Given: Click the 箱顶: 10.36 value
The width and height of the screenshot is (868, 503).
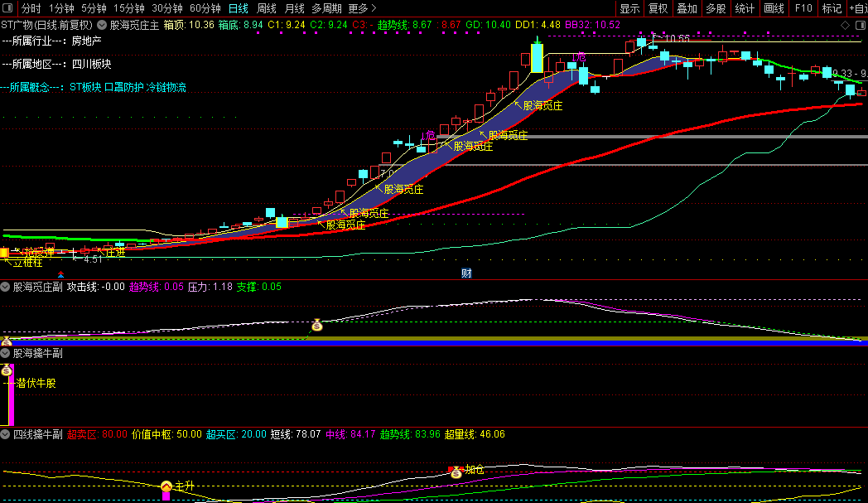Looking at the screenshot, I should (x=189, y=25).
